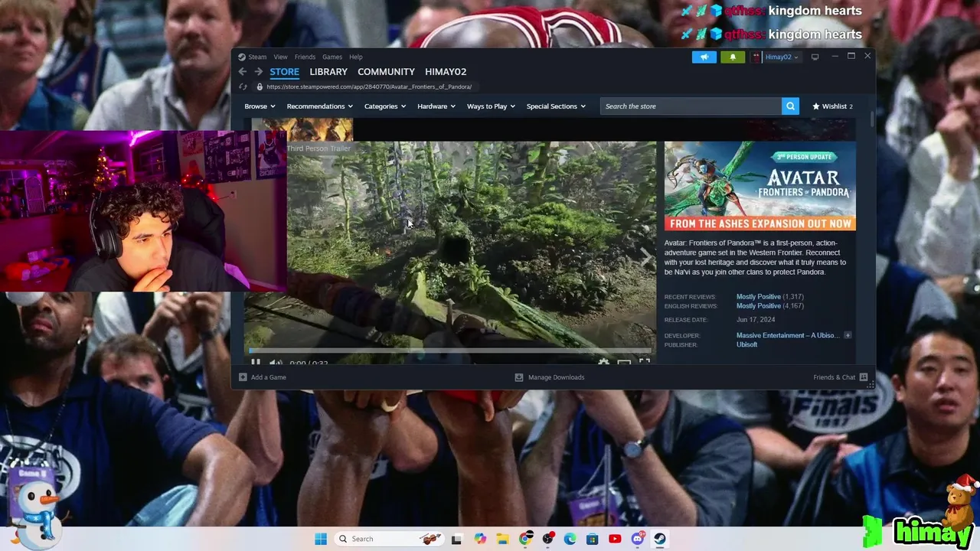Open Microsoft Store from the taskbar
This screenshot has width=980, height=551.
592,539
